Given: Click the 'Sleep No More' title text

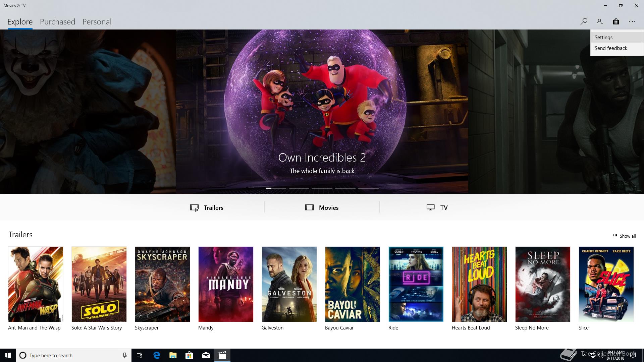Looking at the screenshot, I should point(532,328).
